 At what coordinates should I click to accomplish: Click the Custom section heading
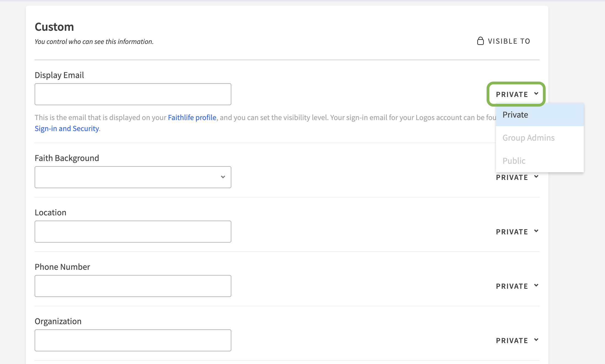tap(54, 27)
